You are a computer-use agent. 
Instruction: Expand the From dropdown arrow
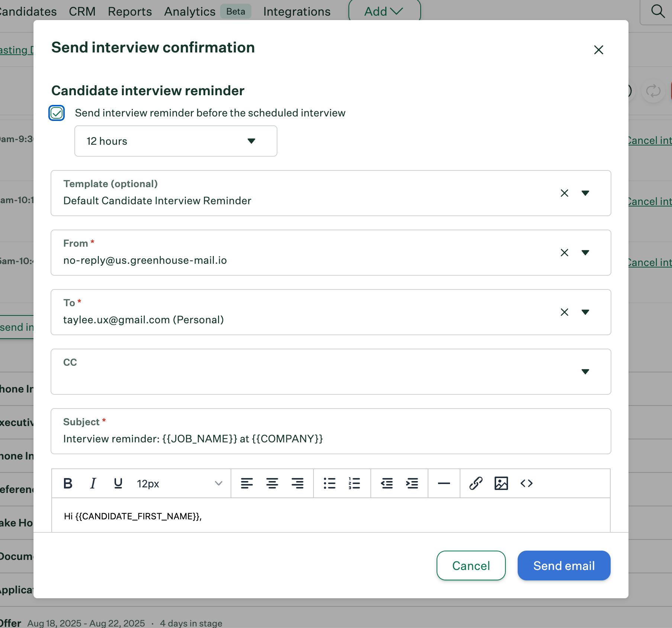[585, 253]
